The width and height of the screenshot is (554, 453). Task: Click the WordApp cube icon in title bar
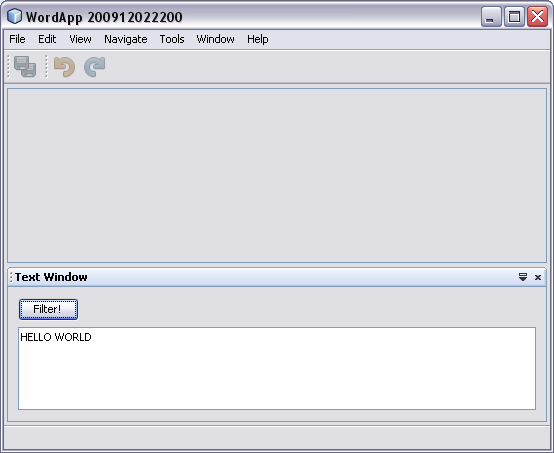pyautogui.click(x=14, y=16)
